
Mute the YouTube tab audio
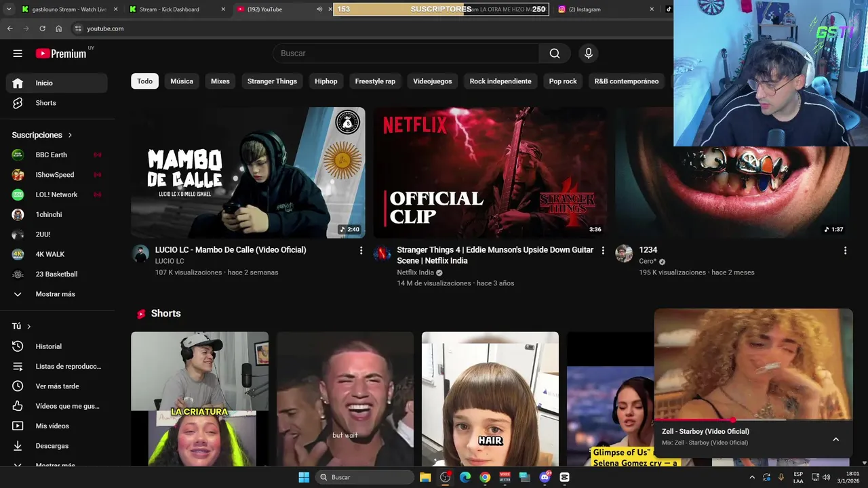click(x=319, y=9)
